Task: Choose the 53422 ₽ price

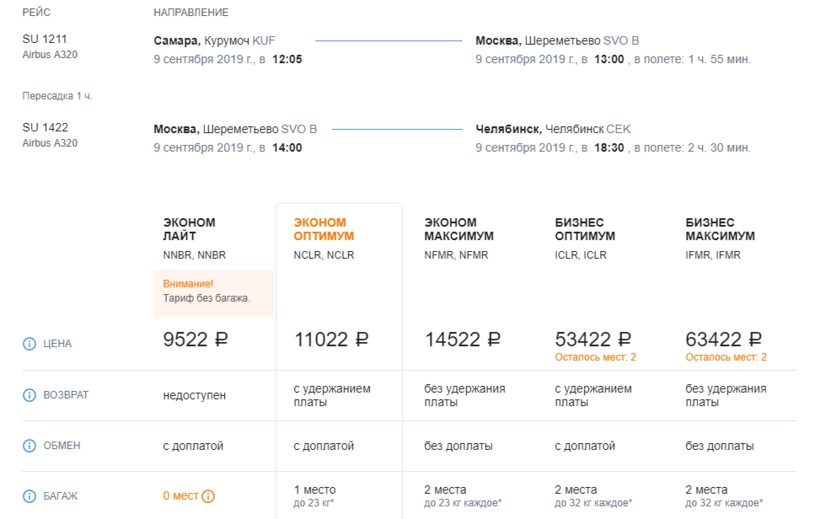Action: [593, 339]
